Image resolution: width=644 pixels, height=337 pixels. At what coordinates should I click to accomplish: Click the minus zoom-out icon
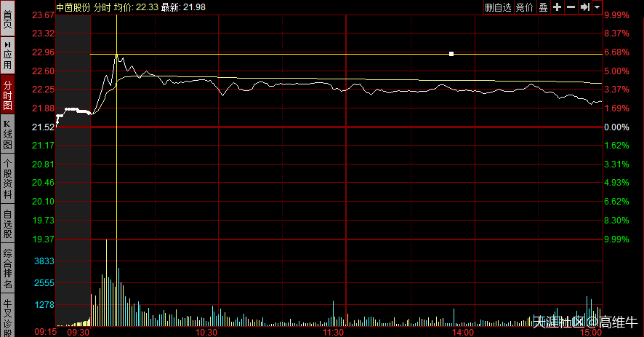pos(571,7)
